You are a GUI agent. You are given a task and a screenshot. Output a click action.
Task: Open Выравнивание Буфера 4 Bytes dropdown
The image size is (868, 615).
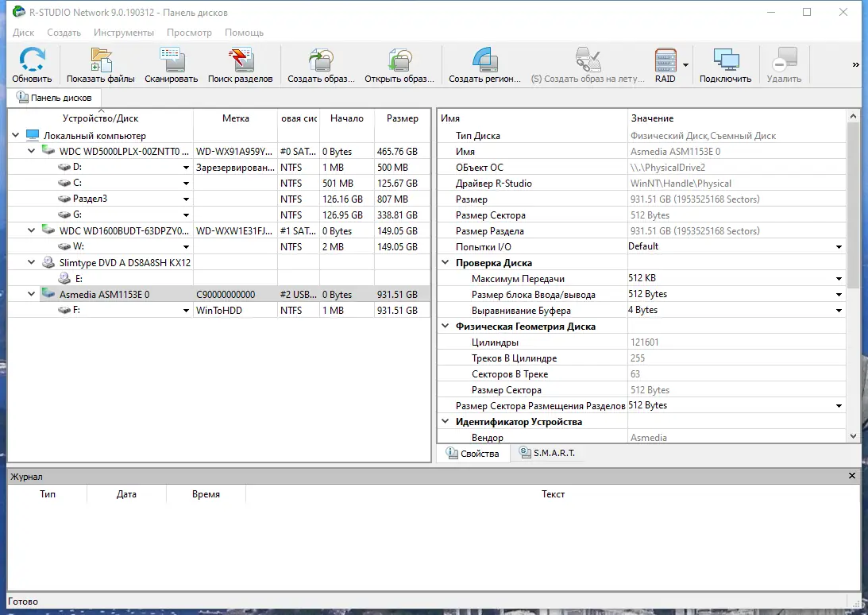(x=839, y=311)
